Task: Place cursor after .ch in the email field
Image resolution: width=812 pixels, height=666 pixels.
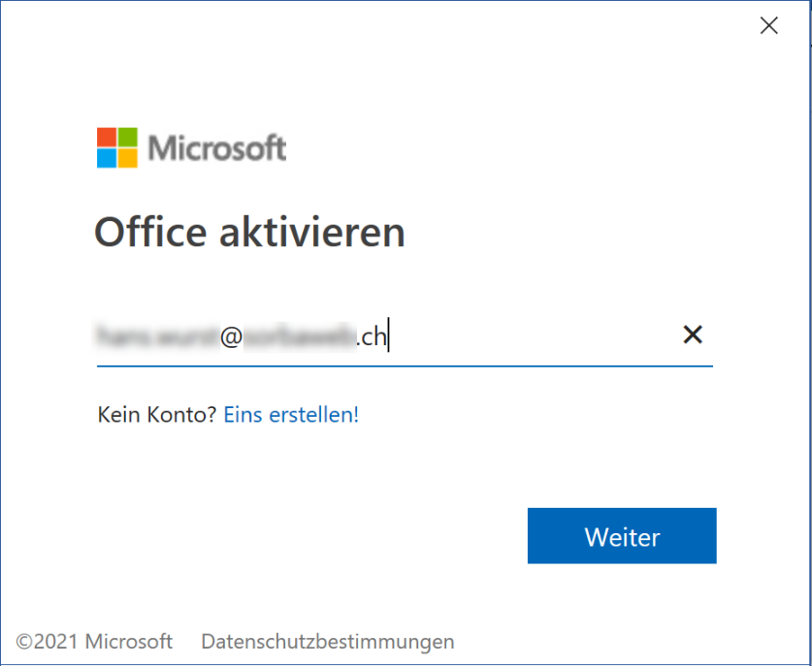Action: click(x=388, y=337)
